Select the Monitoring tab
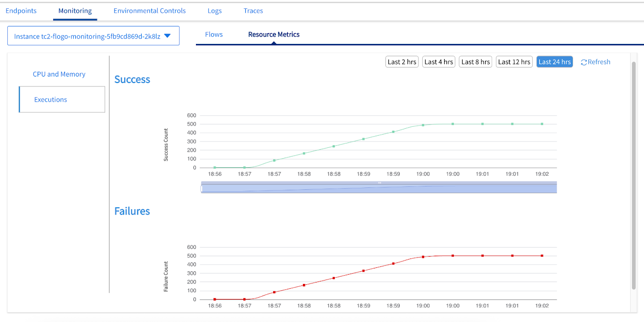 coord(75,11)
